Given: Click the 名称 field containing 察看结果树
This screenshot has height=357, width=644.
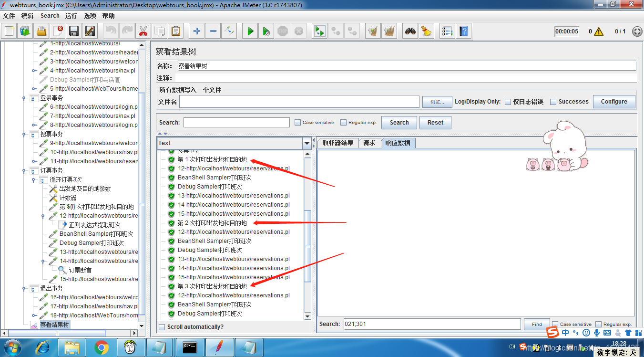Looking at the screenshot, I should pyautogui.click(x=407, y=66).
